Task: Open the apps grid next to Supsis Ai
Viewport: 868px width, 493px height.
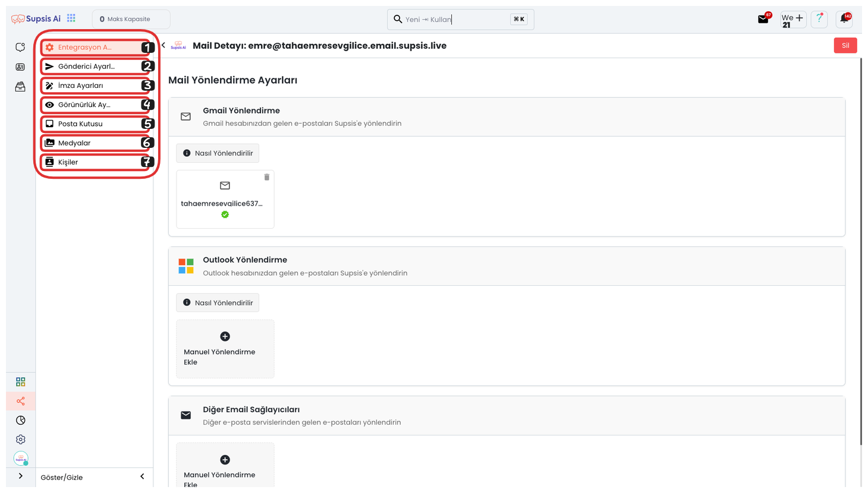Action: click(x=71, y=18)
